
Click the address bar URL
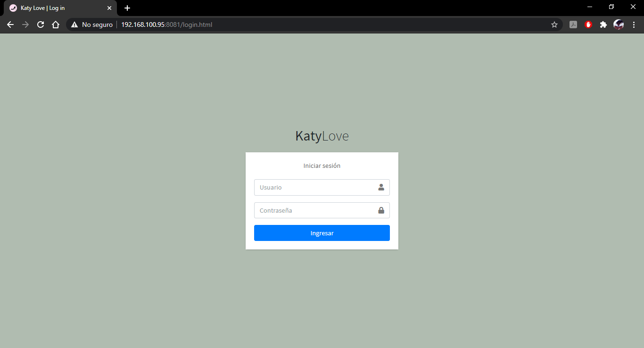pyautogui.click(x=167, y=25)
